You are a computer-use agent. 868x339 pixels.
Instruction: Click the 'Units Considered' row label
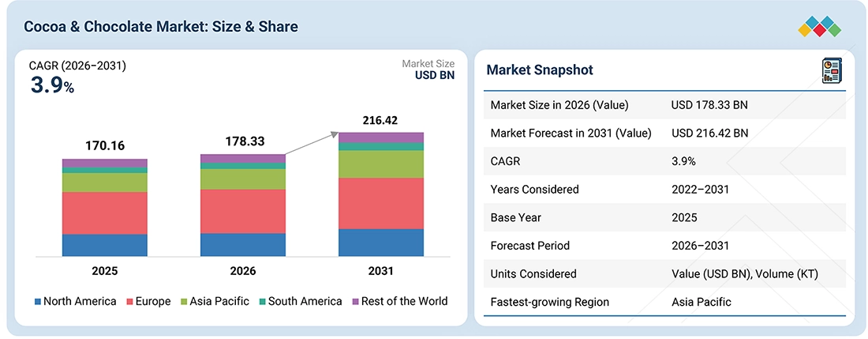point(533,273)
